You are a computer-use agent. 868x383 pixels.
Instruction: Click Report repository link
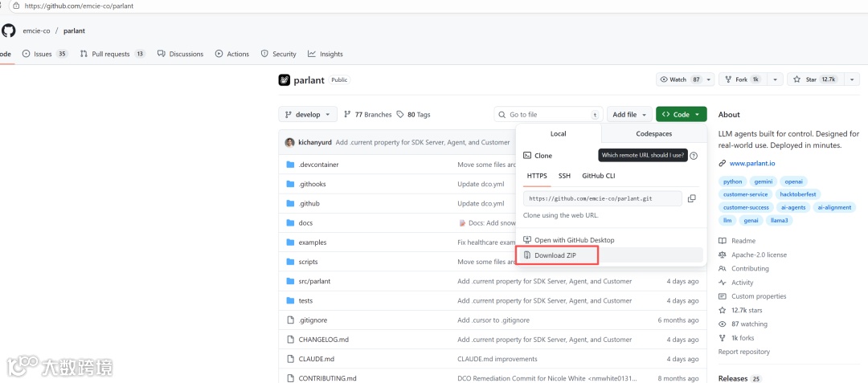pos(744,352)
